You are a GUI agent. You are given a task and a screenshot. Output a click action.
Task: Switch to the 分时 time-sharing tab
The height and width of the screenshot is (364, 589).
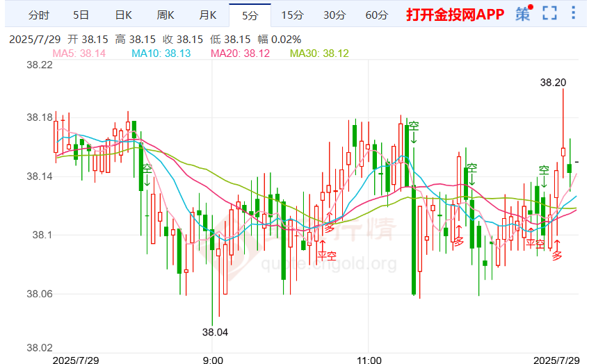pyautogui.click(x=39, y=15)
